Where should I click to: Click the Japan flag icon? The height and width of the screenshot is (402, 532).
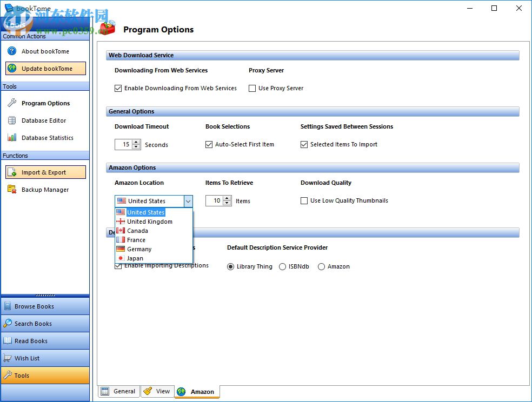[121, 258]
